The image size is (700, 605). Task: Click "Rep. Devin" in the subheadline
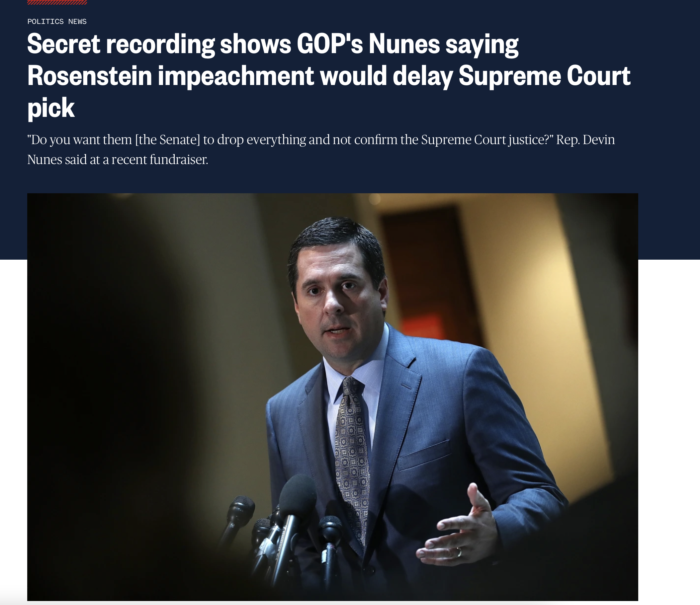(585, 140)
